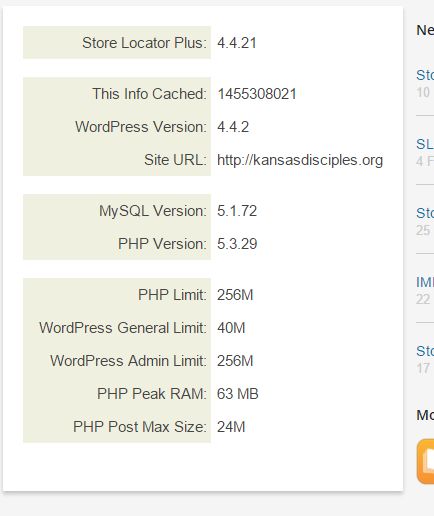Open the IMI news link in the sidebar

pos(425,282)
